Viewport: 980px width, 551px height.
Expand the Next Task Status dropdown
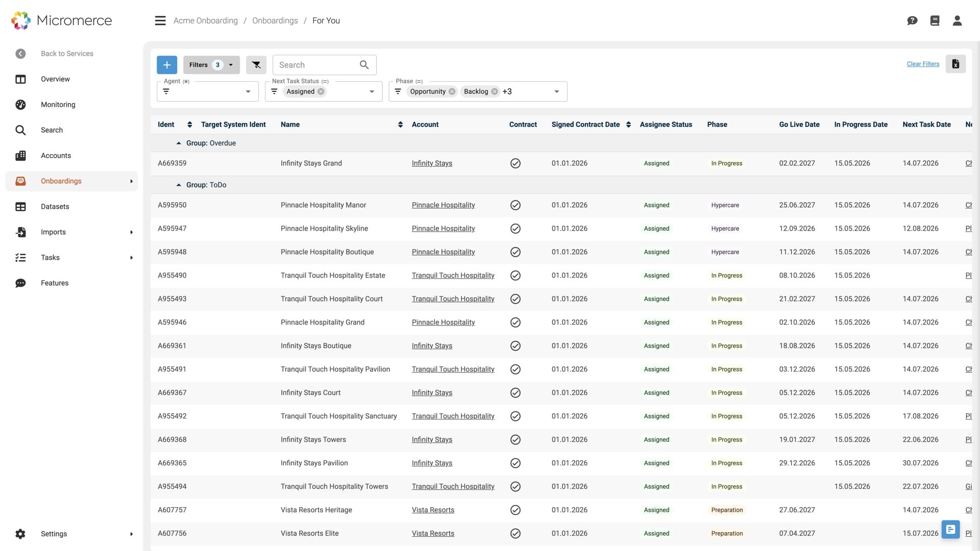click(x=372, y=92)
